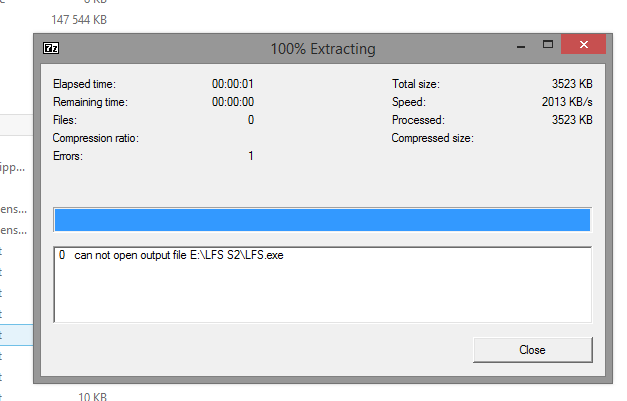Click the red X close window button

[x=583, y=44]
